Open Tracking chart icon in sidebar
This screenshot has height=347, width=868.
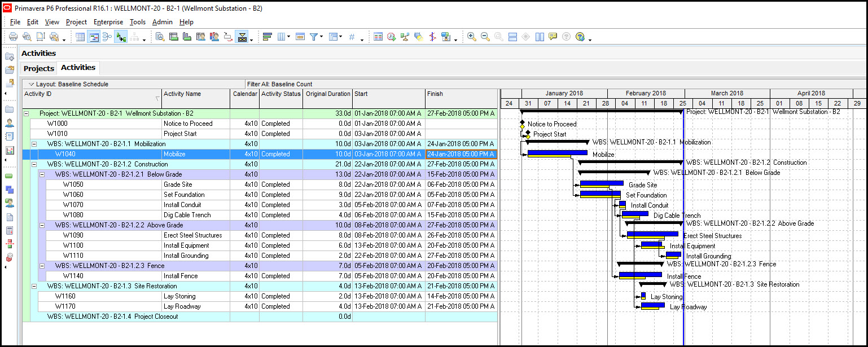[10, 151]
